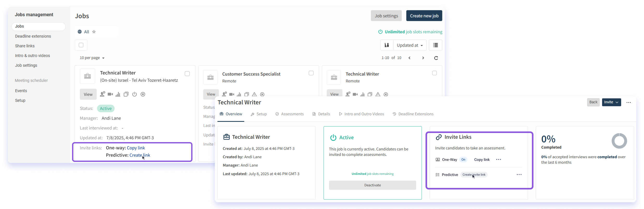Screen dimensions: 644x209
Task: Open three-dots menu next to Invite button
Action: (x=629, y=102)
